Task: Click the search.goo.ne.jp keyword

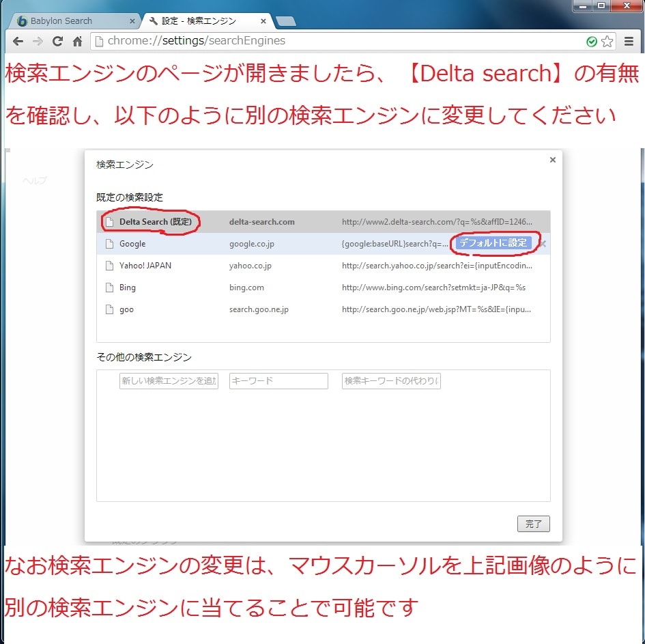Action: point(259,309)
